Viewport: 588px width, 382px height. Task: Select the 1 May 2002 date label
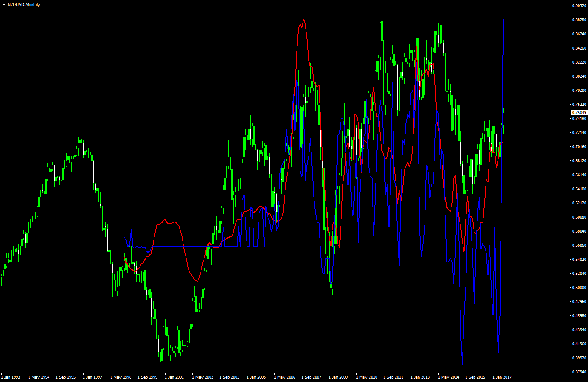(203, 377)
